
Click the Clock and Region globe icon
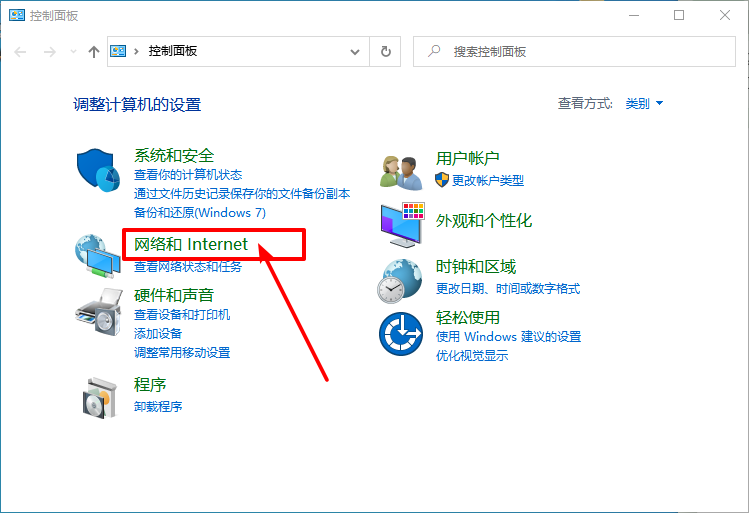402,279
